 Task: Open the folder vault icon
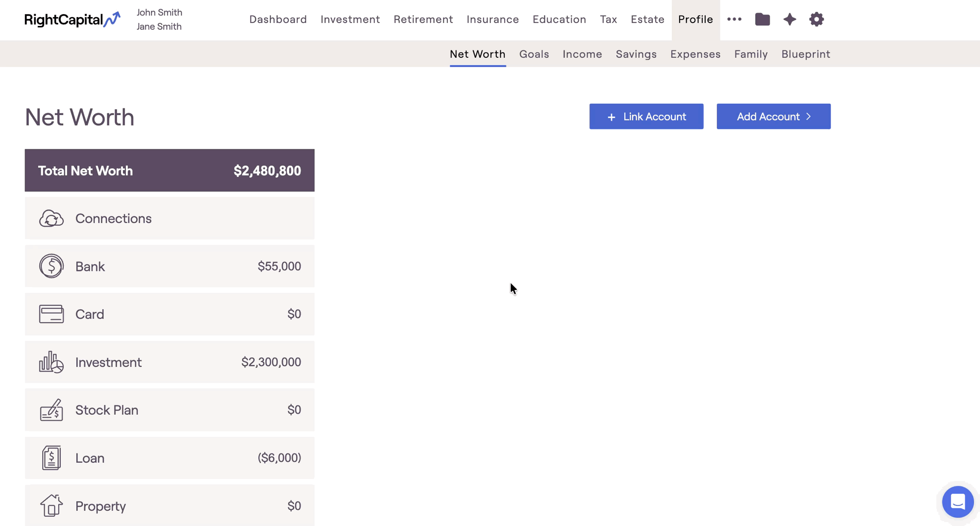tap(762, 20)
